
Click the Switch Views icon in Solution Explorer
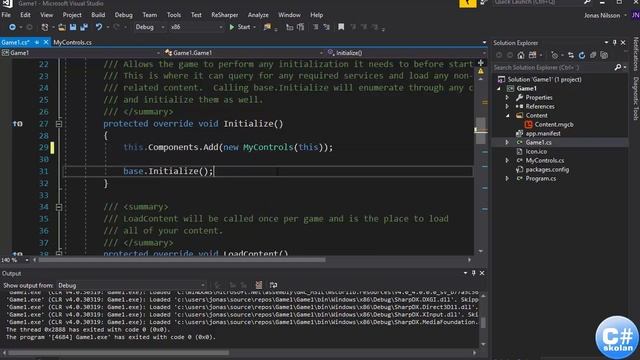coord(532,55)
